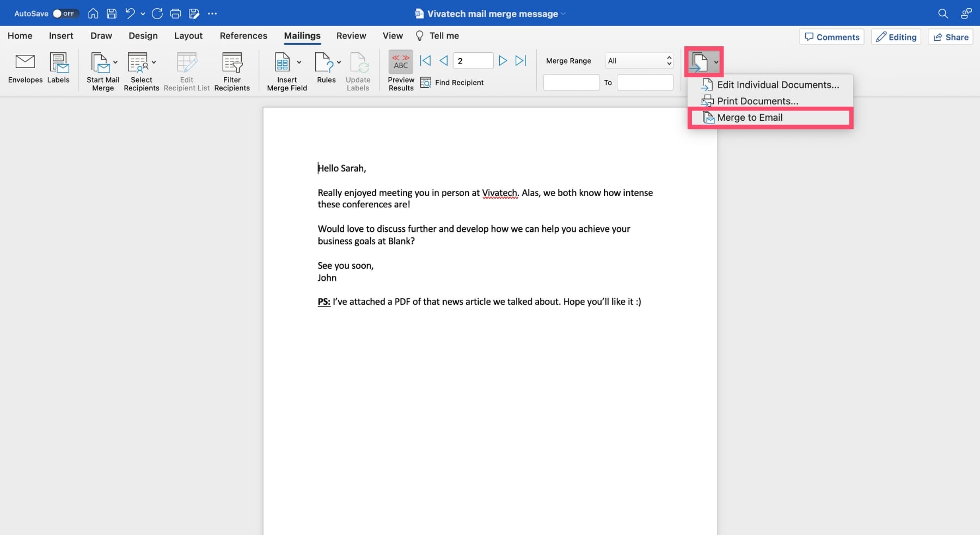Click the Editing mode button
Screen dimensions: 980x535
pos(896,37)
